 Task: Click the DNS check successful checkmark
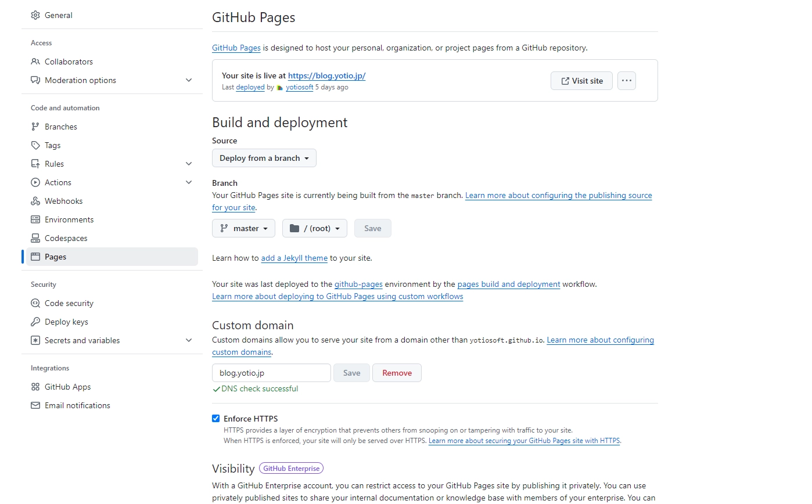[216, 389]
